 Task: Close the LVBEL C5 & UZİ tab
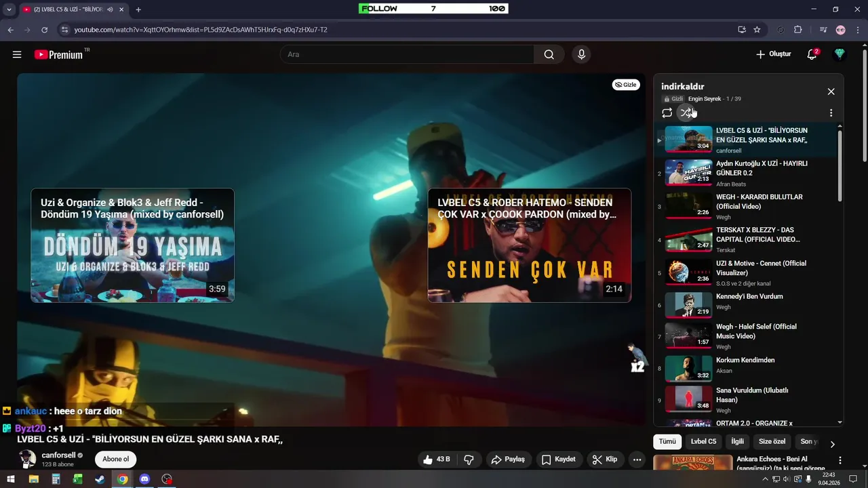[121, 9]
